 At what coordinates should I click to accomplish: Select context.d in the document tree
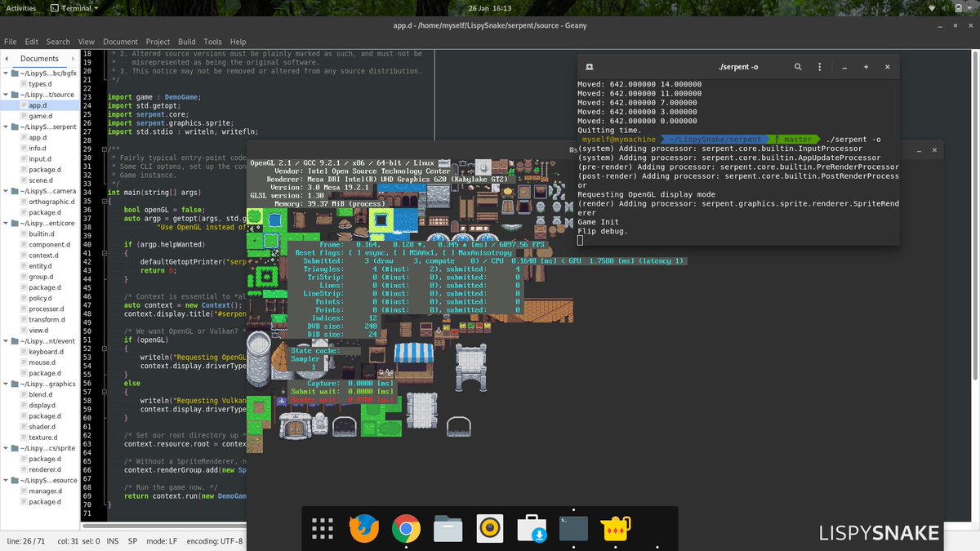point(43,256)
